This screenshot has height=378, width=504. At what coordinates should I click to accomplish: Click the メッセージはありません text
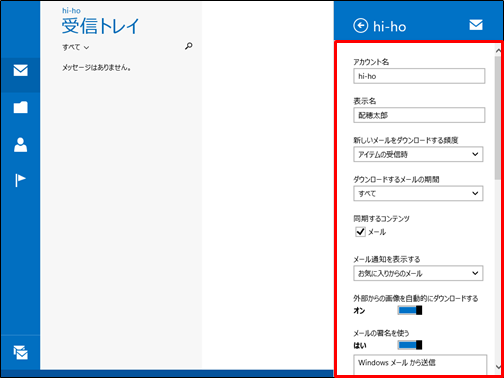(96, 68)
